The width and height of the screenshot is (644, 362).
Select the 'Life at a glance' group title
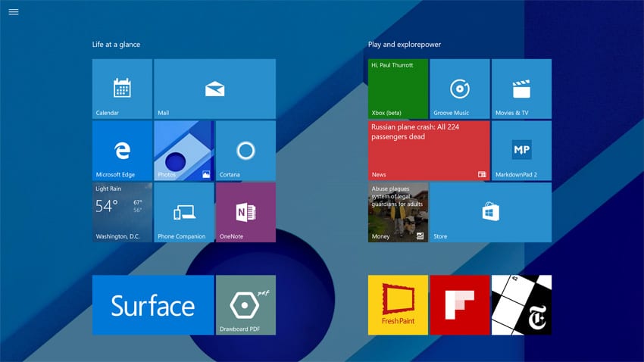pyautogui.click(x=116, y=45)
